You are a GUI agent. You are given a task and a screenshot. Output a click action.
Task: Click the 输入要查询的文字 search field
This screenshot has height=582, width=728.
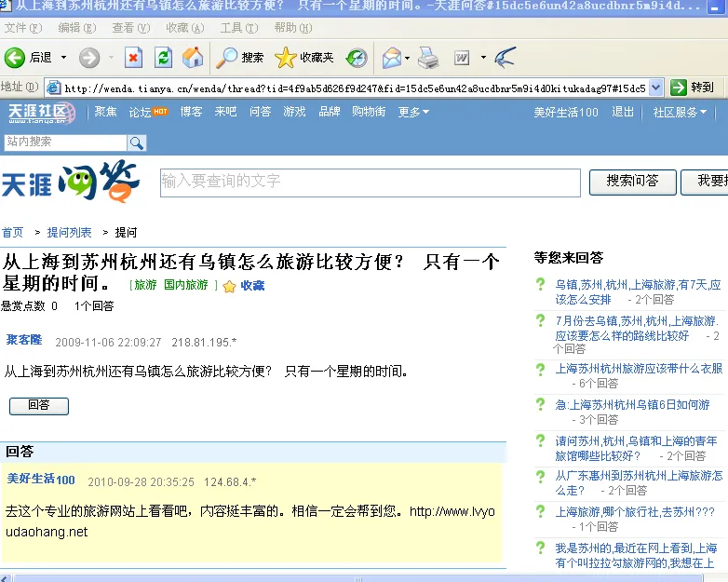tap(370, 182)
